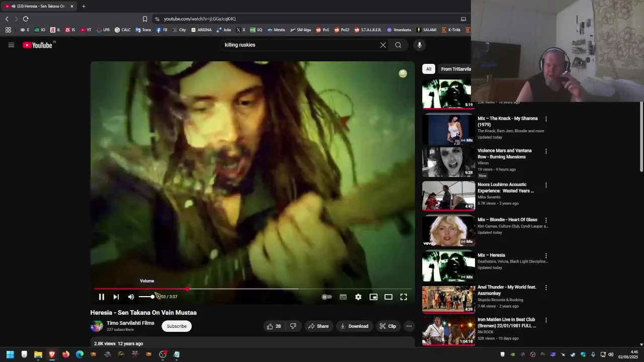Open File Explorer from the taskbar

point(38,354)
